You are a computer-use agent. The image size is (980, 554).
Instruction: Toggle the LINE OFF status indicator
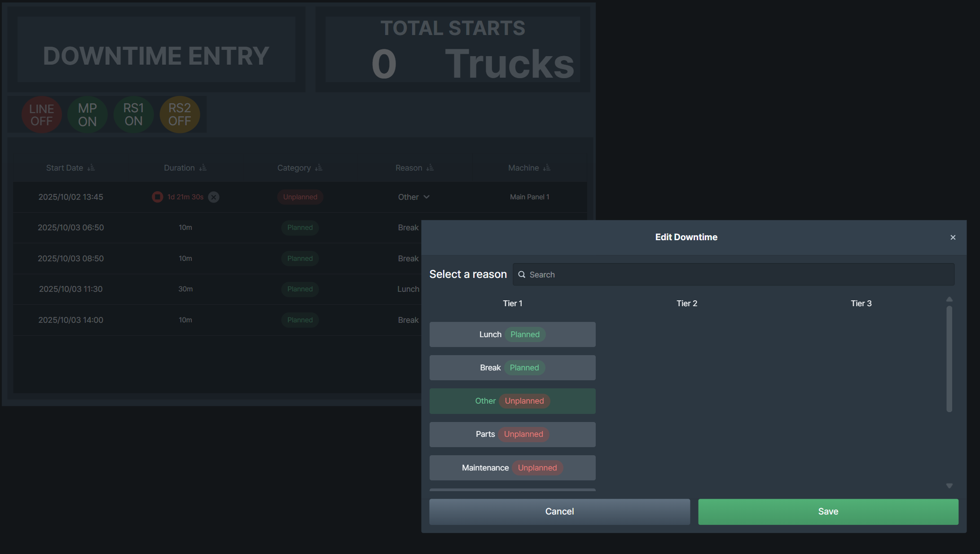click(x=42, y=114)
